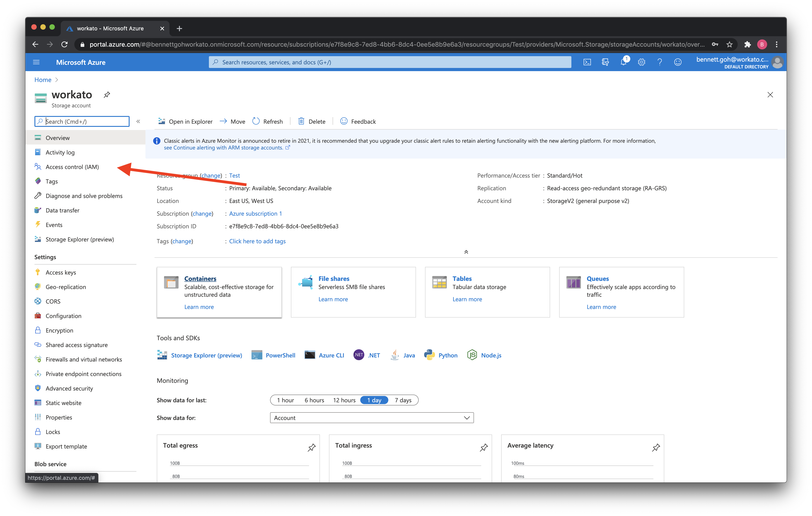Select the 1 hour time range
Screen dimensions: 812x516
pos(285,400)
